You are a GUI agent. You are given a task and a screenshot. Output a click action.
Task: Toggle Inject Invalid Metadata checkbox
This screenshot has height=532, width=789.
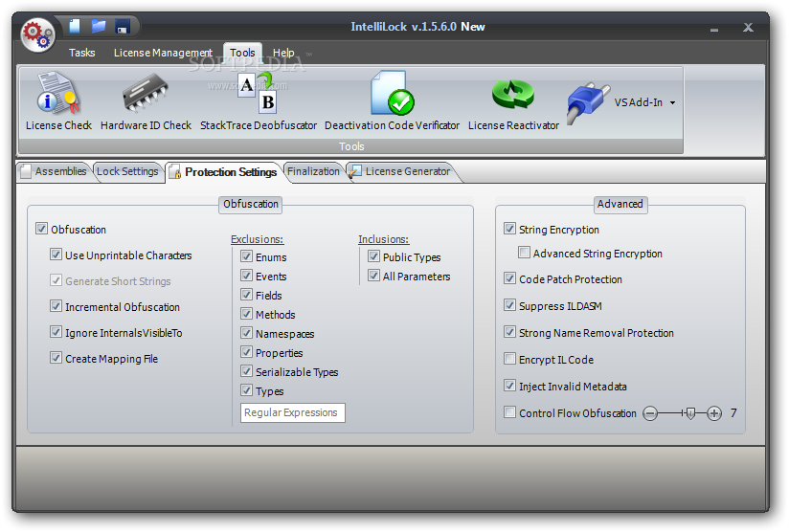509,386
